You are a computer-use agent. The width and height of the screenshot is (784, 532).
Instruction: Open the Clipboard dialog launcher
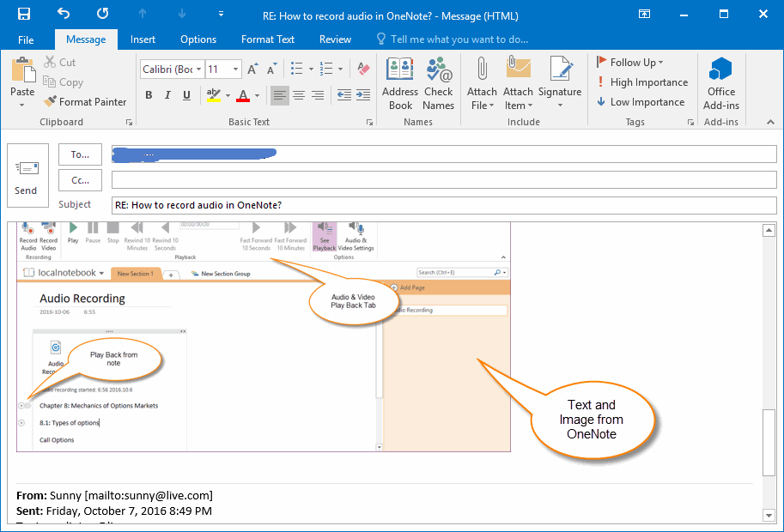click(129, 123)
